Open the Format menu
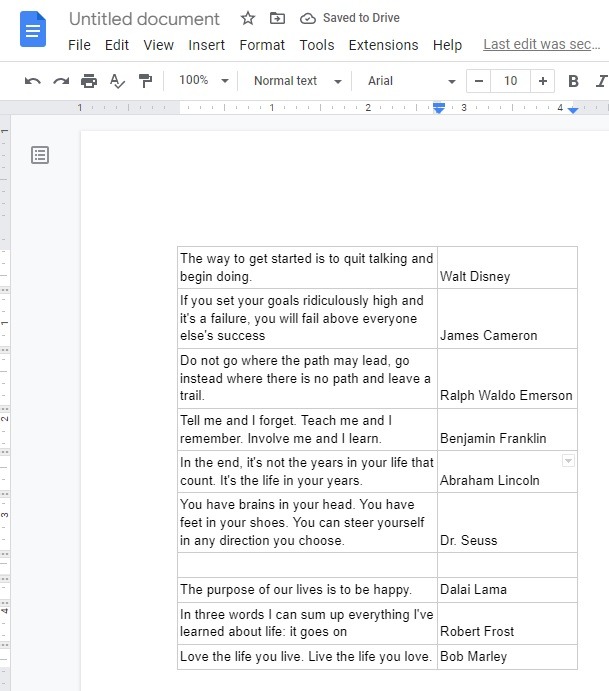The image size is (609, 691). click(262, 45)
